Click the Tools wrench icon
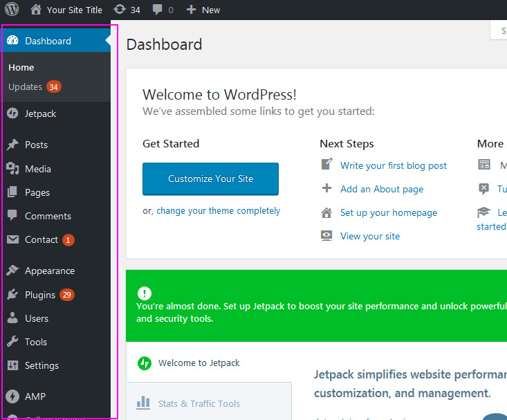 (x=12, y=341)
